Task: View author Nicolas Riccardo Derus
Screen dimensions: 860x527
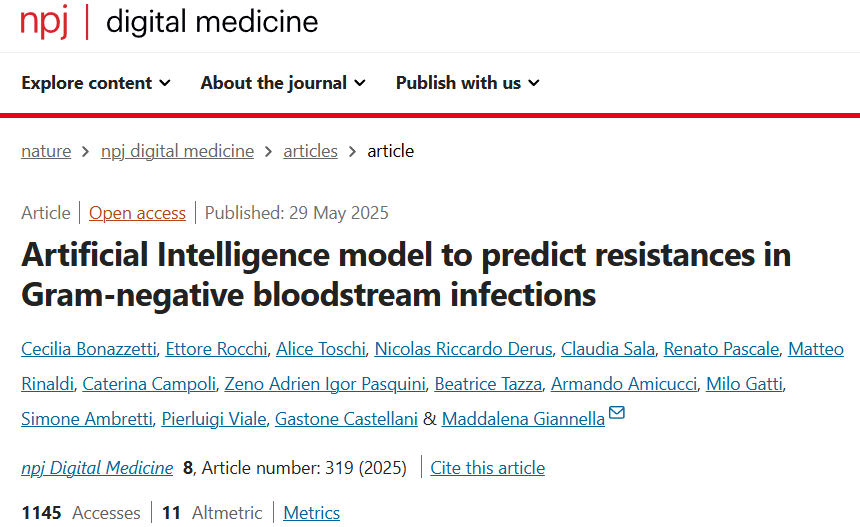Action: [463, 349]
